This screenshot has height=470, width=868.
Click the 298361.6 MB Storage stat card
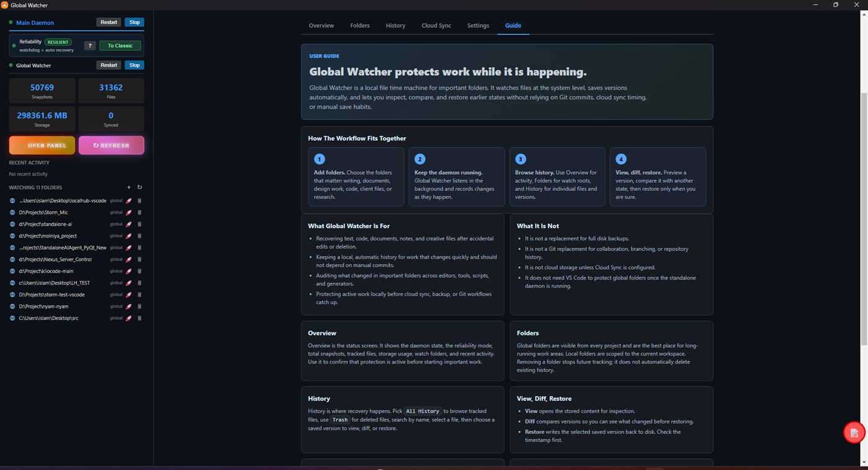click(42, 118)
